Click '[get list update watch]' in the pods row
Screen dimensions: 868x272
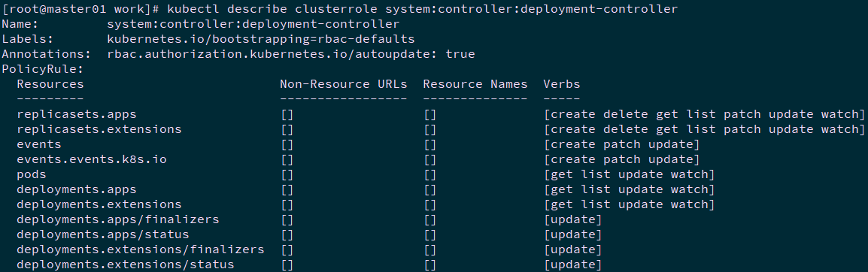630,174
